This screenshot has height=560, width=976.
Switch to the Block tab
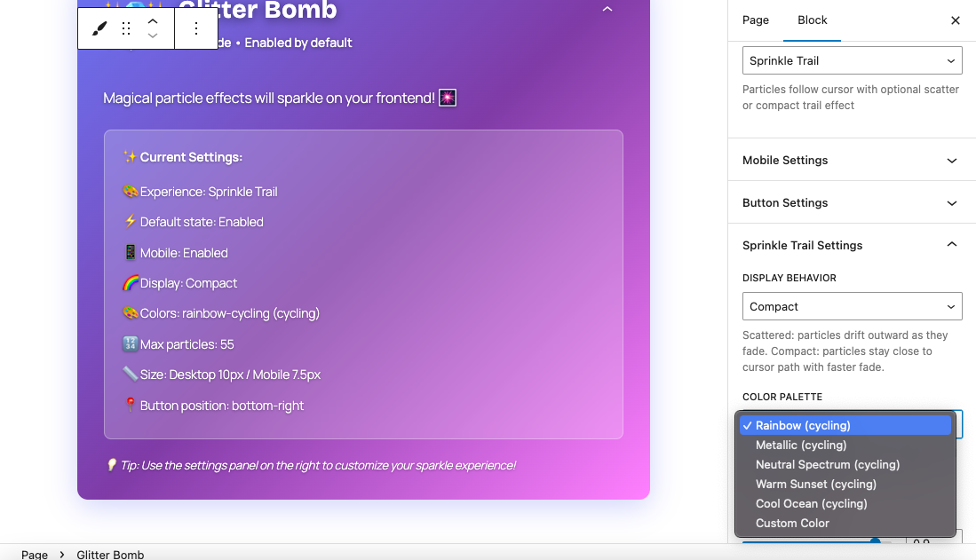(x=812, y=20)
